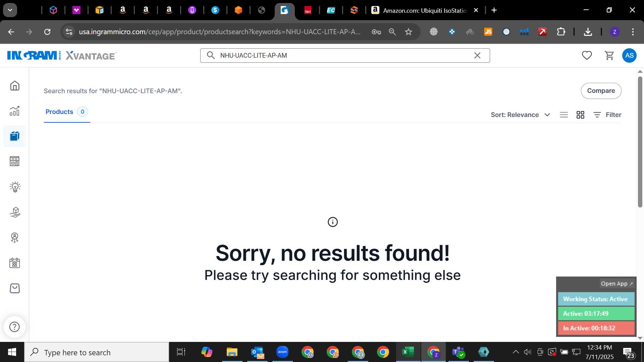Open the Filter options panel
The width and height of the screenshot is (644, 362).
(x=607, y=115)
